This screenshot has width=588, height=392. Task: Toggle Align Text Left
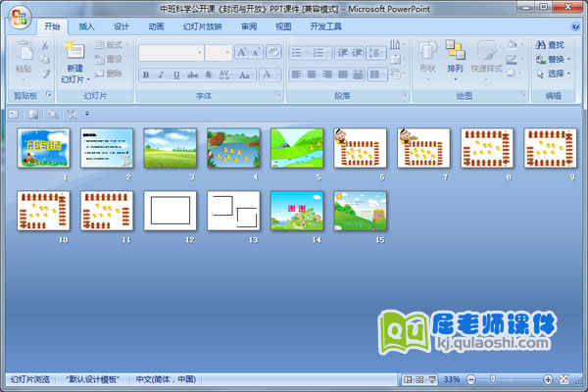pos(297,74)
